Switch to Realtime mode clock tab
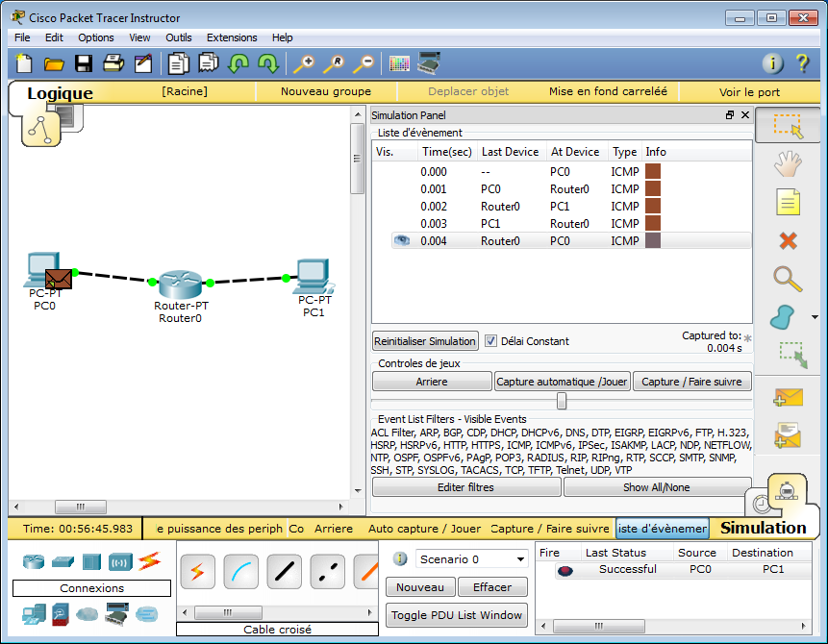The height and width of the screenshot is (644, 828). tap(762, 505)
